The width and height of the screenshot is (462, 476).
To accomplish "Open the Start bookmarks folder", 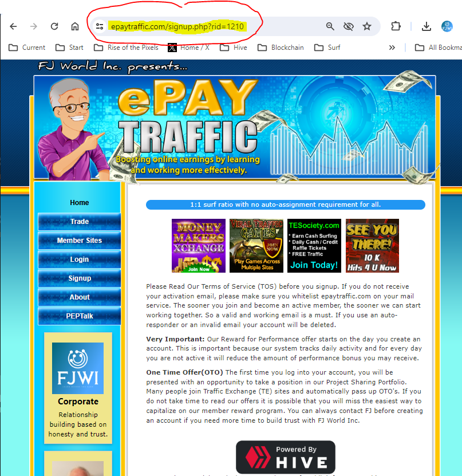I will point(69,48).
